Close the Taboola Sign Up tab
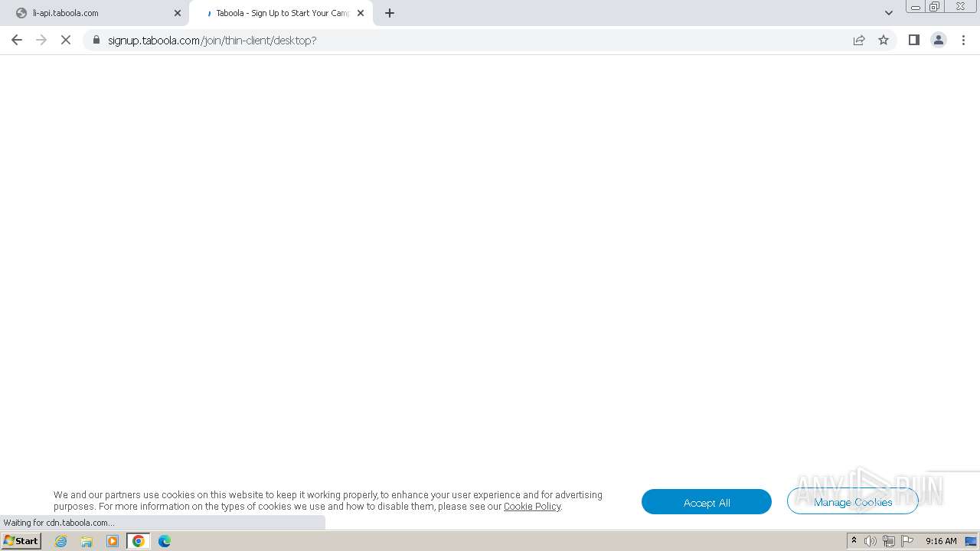Viewport: 980px width, 551px height. pos(361,13)
